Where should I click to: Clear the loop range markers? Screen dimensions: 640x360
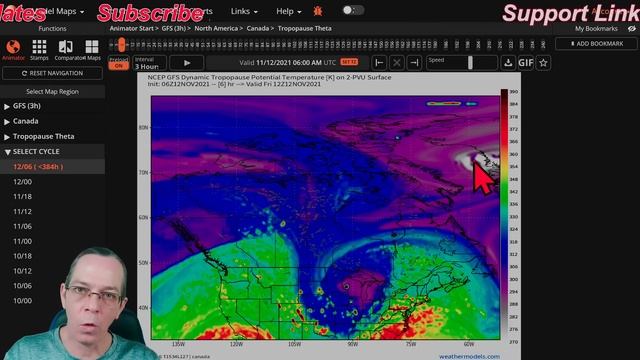pyautogui.click(x=397, y=63)
